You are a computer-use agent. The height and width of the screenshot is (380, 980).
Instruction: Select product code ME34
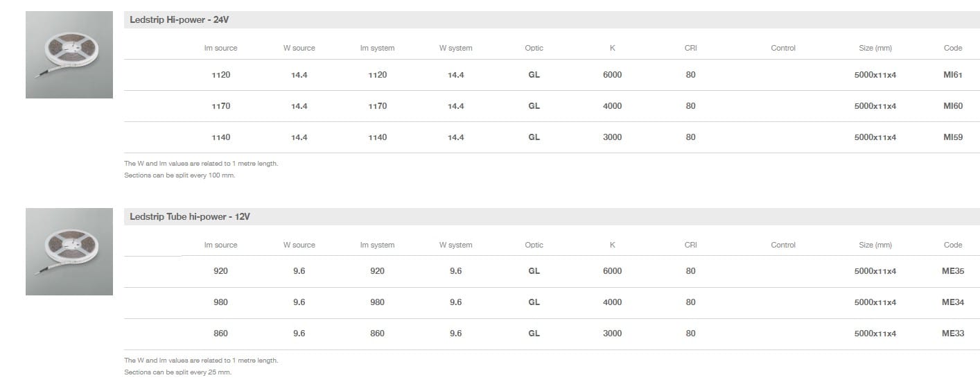pos(952,302)
